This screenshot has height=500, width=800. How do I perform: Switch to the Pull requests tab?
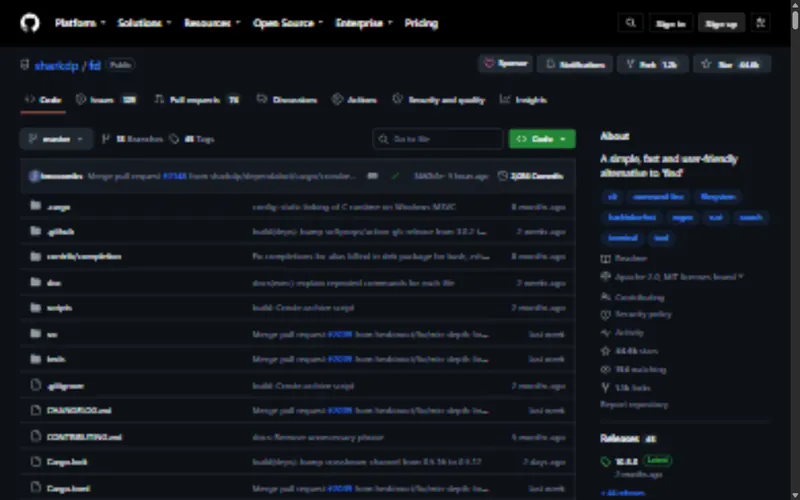tap(197, 100)
